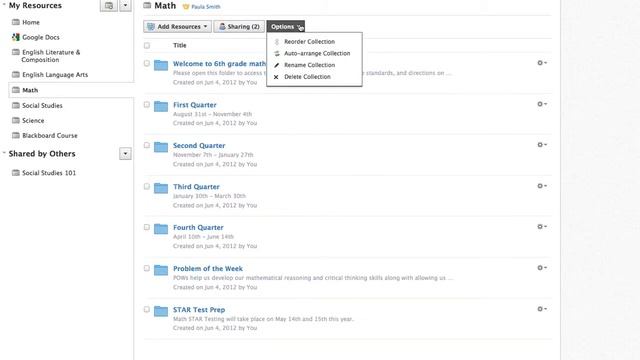Choose Auto-arrange Collection from menu
The image size is (640, 360).
pos(317,53)
